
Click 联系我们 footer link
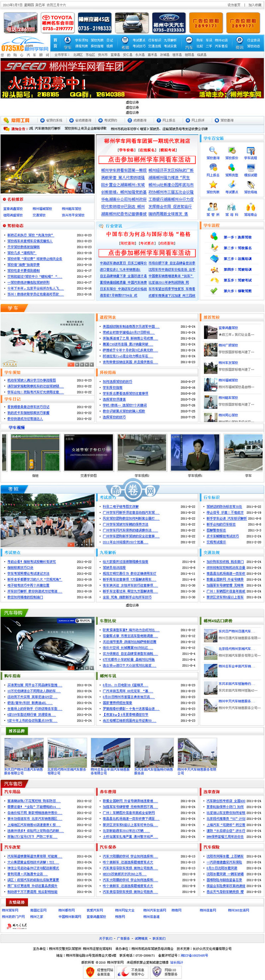159,939
